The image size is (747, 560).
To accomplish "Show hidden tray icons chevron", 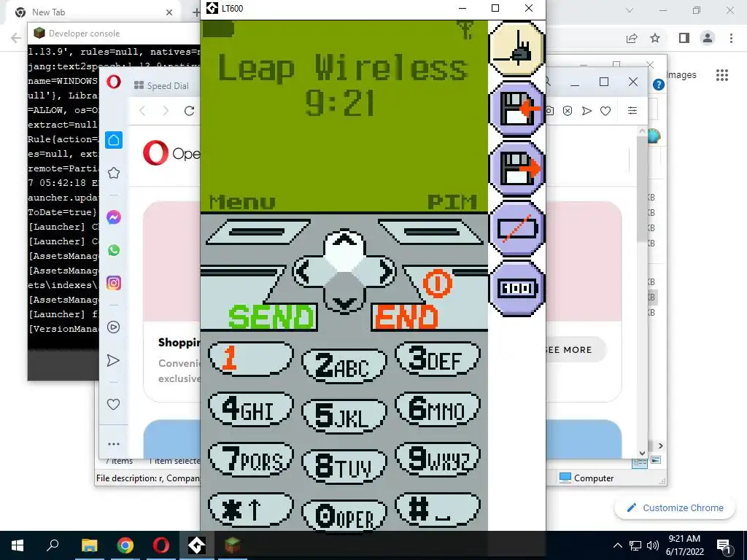I will [x=617, y=545].
